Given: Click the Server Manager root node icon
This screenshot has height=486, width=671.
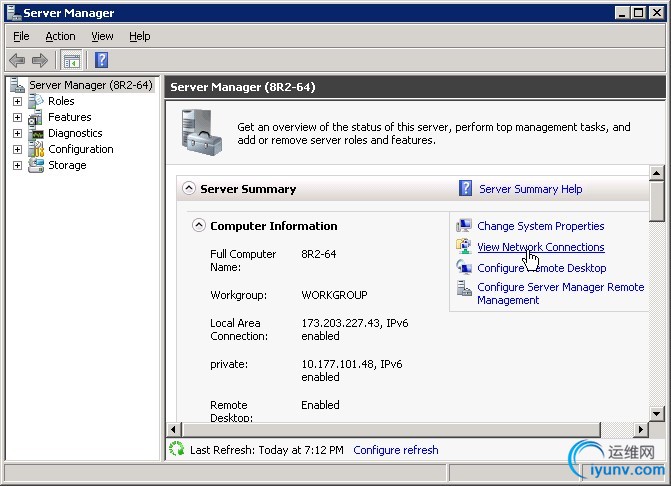Looking at the screenshot, I should (17, 85).
